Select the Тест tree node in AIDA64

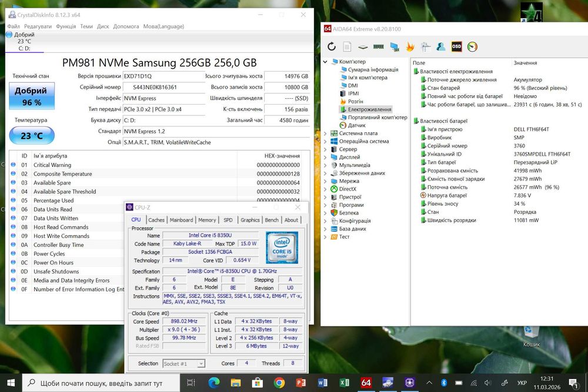click(x=344, y=237)
